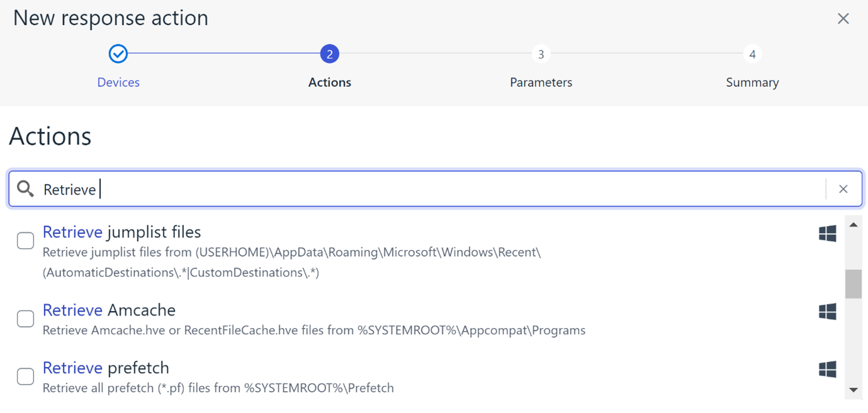The height and width of the screenshot is (413, 868).
Task: Click the Windows icon for Retrieve jumplist files
Action: [x=828, y=234]
